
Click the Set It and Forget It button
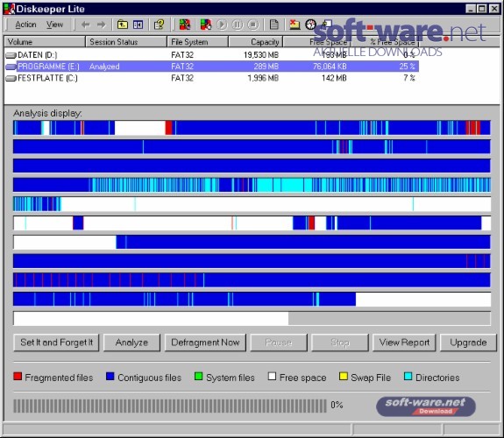pyautogui.click(x=56, y=343)
